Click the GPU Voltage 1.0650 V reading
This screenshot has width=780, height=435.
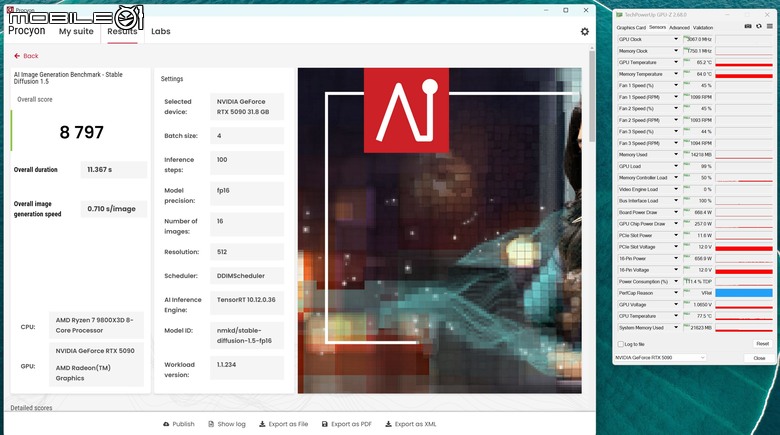pyautogui.click(x=698, y=305)
